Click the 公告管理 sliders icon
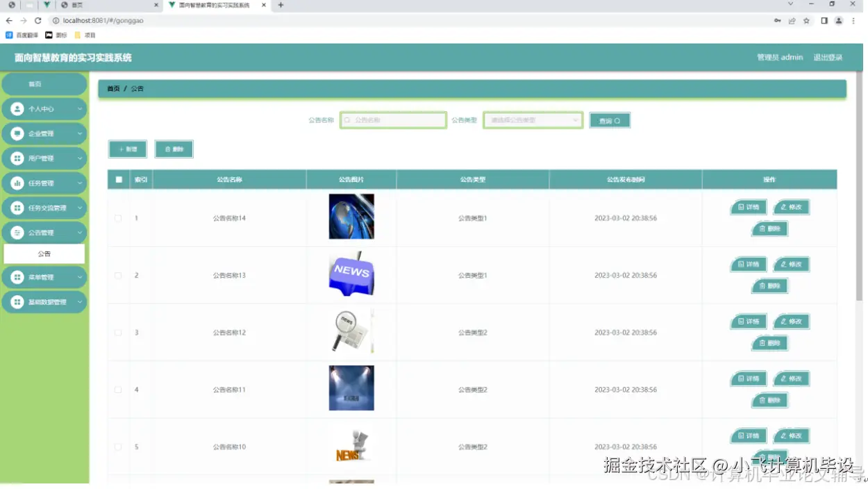The image size is (868, 489). tap(17, 233)
